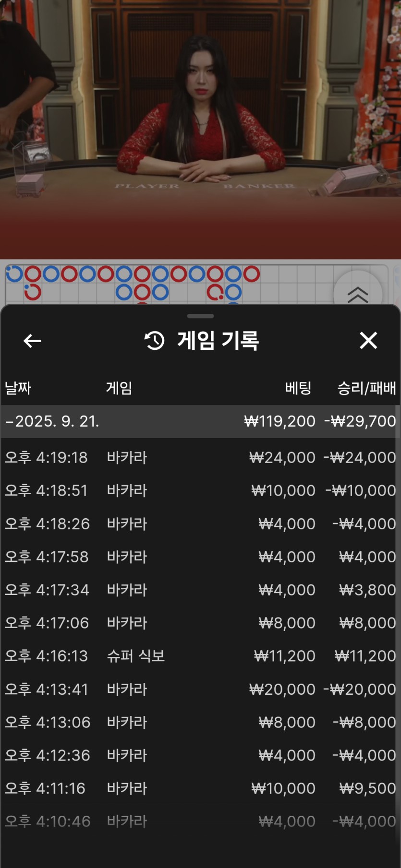Open the 오후 4:19:18 baccarat record
The width and height of the screenshot is (401, 868).
(200, 457)
